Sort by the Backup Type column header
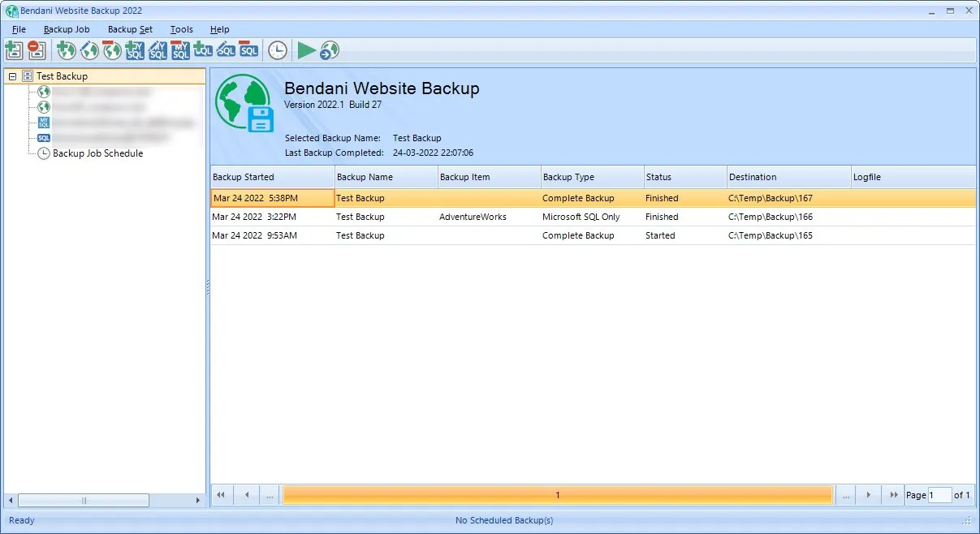Screen dimensions: 980x534 click(x=592, y=177)
